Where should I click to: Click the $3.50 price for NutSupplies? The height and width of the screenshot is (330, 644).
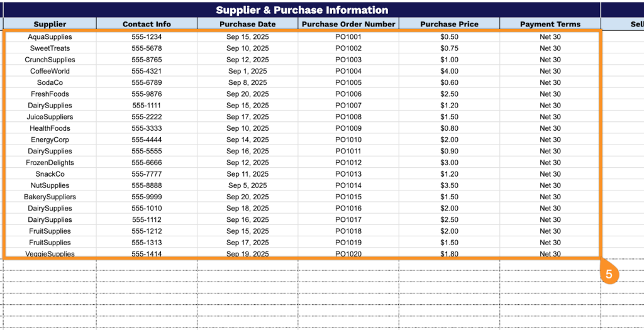[449, 185]
